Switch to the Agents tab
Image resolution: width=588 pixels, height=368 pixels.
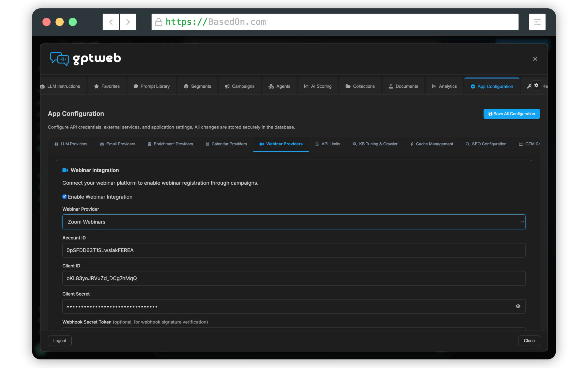[x=279, y=86]
